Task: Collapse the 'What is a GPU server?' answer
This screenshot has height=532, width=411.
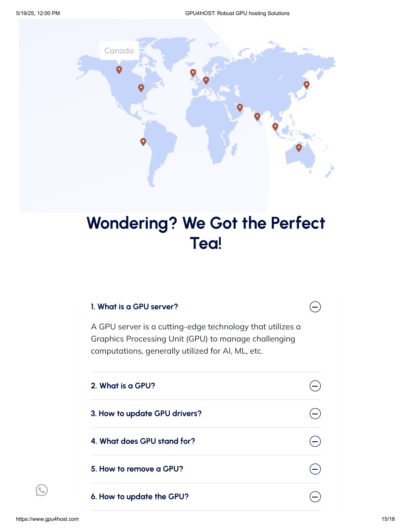Action: coord(315,307)
